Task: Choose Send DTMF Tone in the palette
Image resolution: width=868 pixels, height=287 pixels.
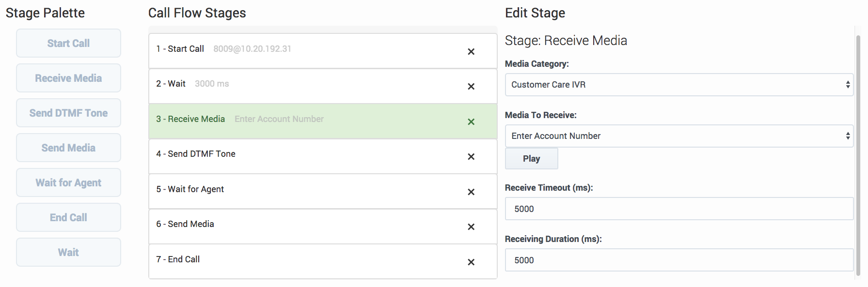Action: (68, 113)
